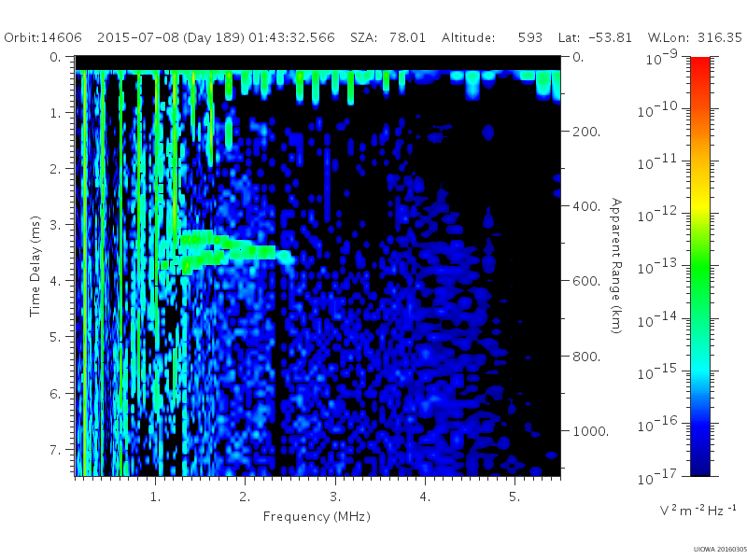Click the 2. frequency axis tick label
This screenshot has width=747, height=560.
tap(245, 497)
